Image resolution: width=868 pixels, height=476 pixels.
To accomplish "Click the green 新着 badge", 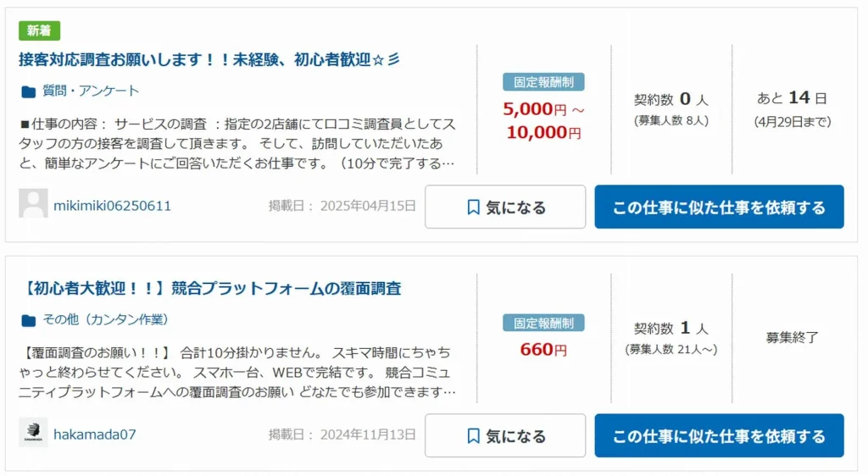I will tap(39, 31).
